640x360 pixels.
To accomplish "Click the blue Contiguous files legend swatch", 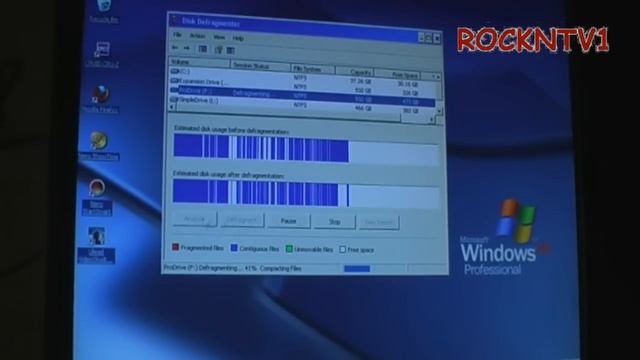I will [x=234, y=248].
